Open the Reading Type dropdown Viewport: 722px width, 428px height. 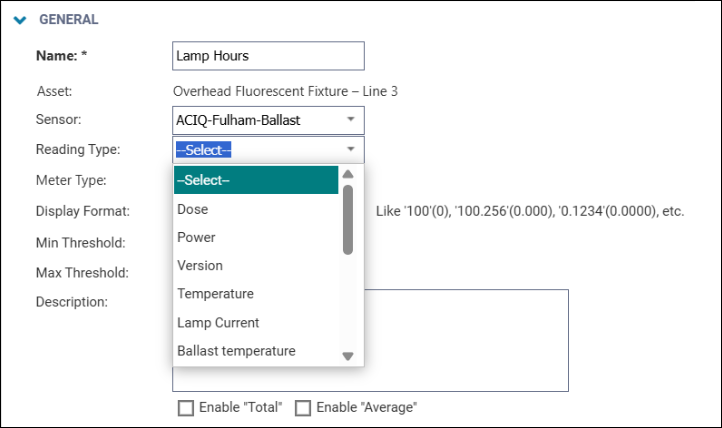(268, 150)
